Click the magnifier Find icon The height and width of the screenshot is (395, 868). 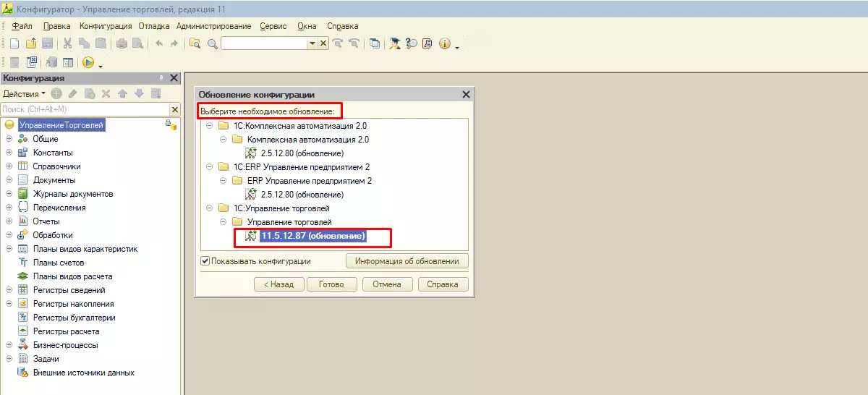(x=212, y=43)
